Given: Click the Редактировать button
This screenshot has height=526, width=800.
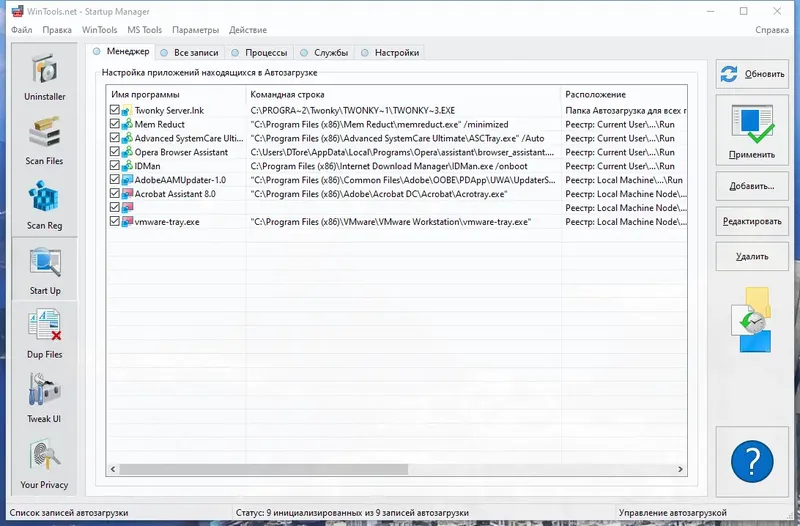Looking at the screenshot, I should [752, 221].
